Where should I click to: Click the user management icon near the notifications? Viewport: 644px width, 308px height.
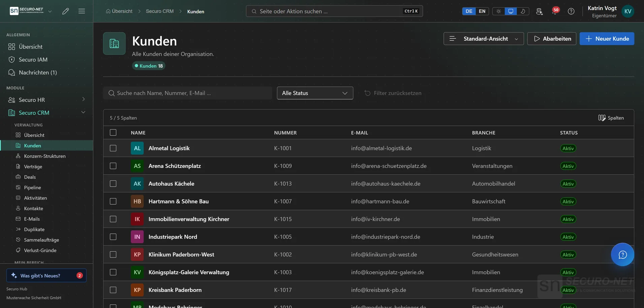(x=539, y=11)
